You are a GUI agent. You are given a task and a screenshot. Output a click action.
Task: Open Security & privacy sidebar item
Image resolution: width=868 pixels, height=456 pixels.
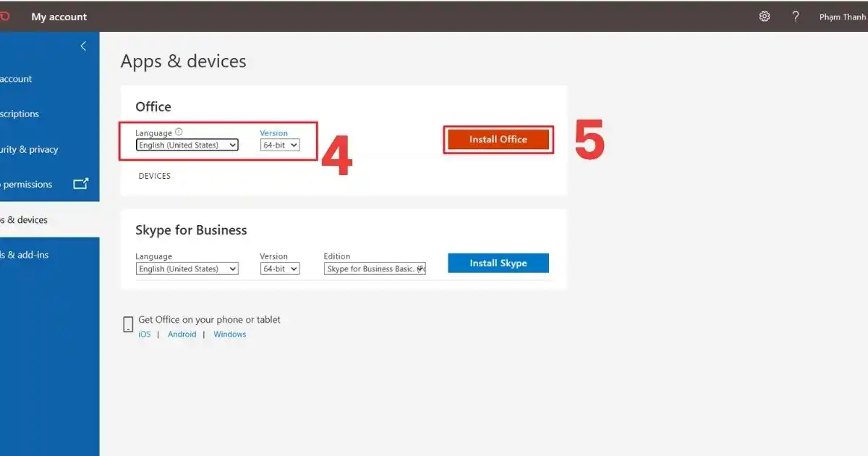(50, 149)
